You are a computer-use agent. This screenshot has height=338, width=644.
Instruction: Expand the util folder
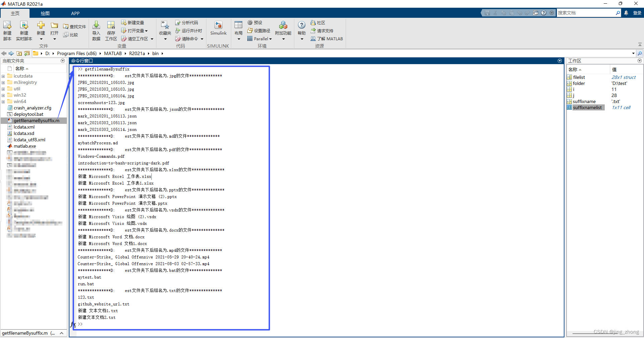[x=3, y=89]
